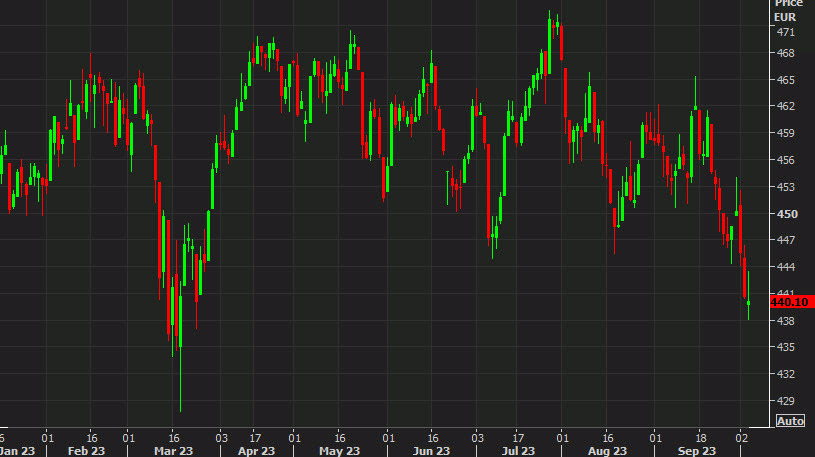Click the 02 date tick in October
This screenshot has width=815, height=457.
click(742, 438)
